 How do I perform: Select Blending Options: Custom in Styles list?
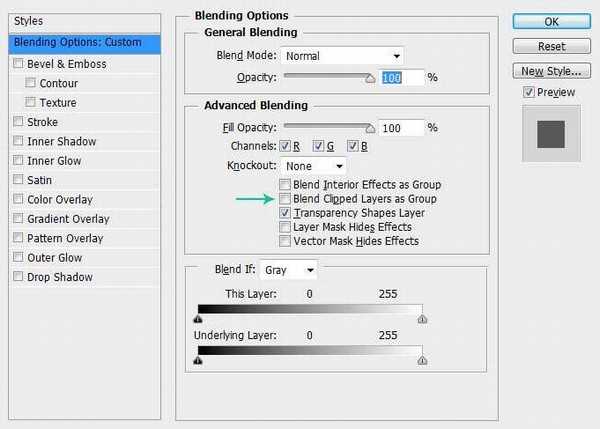click(x=84, y=43)
